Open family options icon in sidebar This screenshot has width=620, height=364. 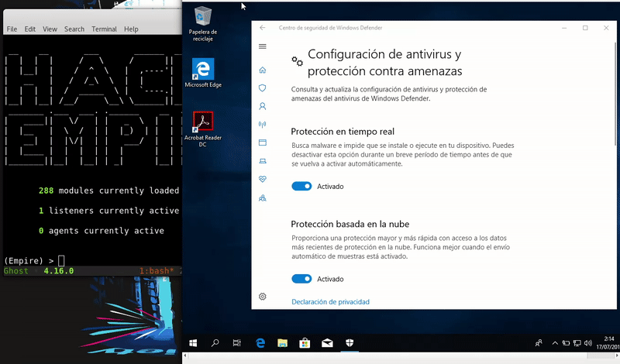coord(262,197)
